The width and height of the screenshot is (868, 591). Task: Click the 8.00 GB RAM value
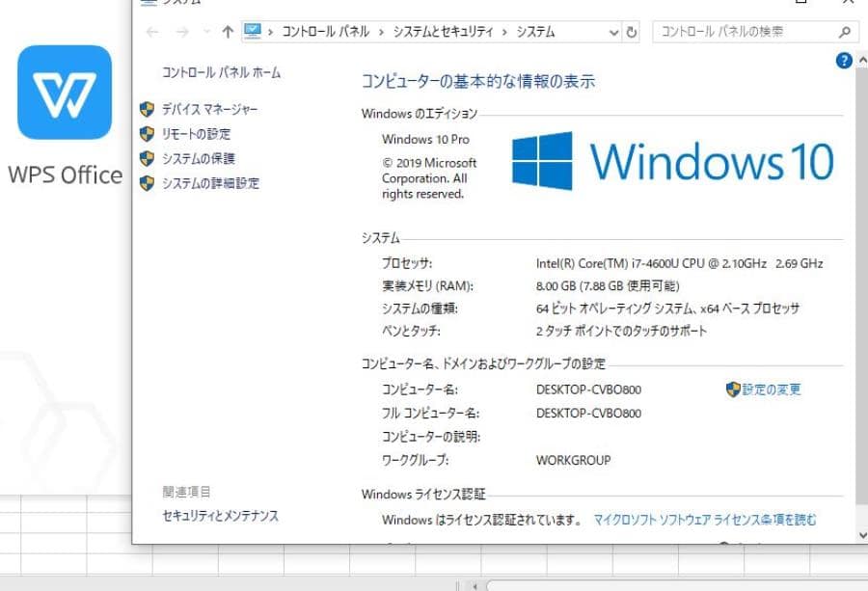point(608,286)
